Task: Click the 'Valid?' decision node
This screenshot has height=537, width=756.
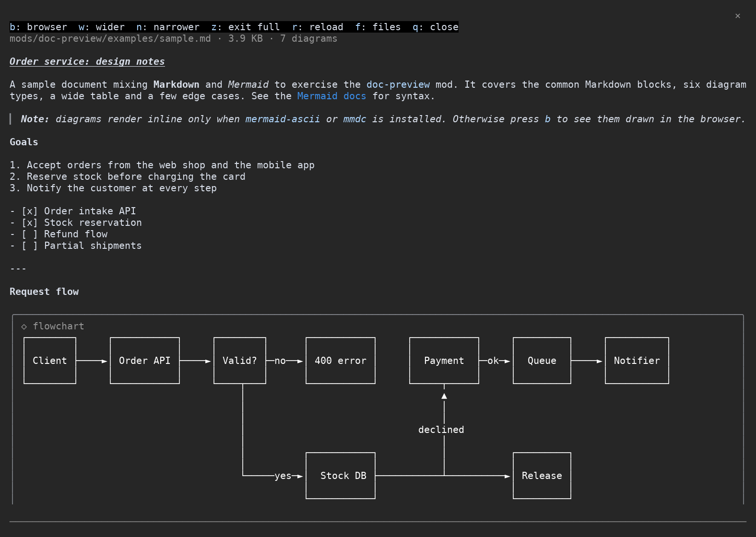Action: pos(240,361)
